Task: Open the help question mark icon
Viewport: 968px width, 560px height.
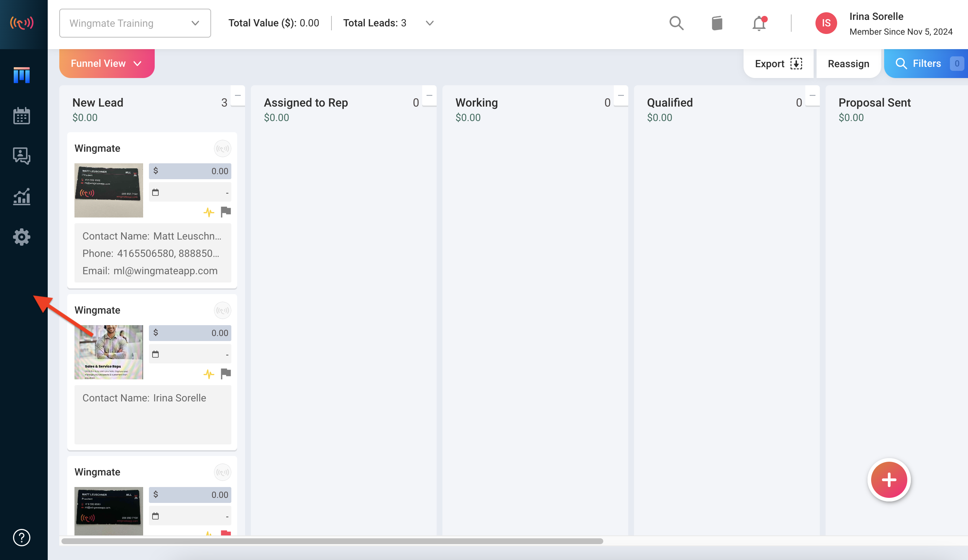Action: pos(22,537)
